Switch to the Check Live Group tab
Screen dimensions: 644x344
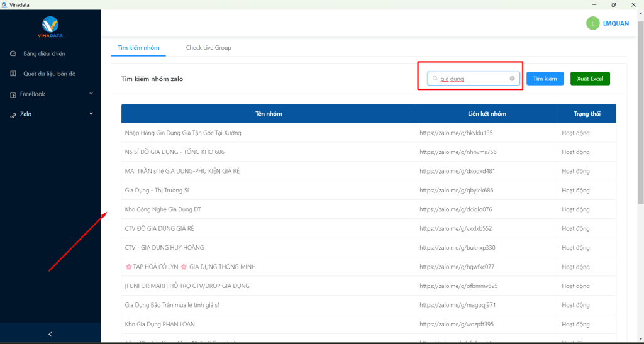point(208,48)
